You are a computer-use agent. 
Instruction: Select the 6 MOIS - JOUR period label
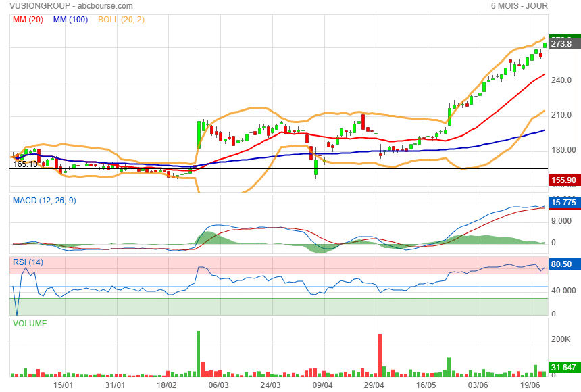point(519,6)
